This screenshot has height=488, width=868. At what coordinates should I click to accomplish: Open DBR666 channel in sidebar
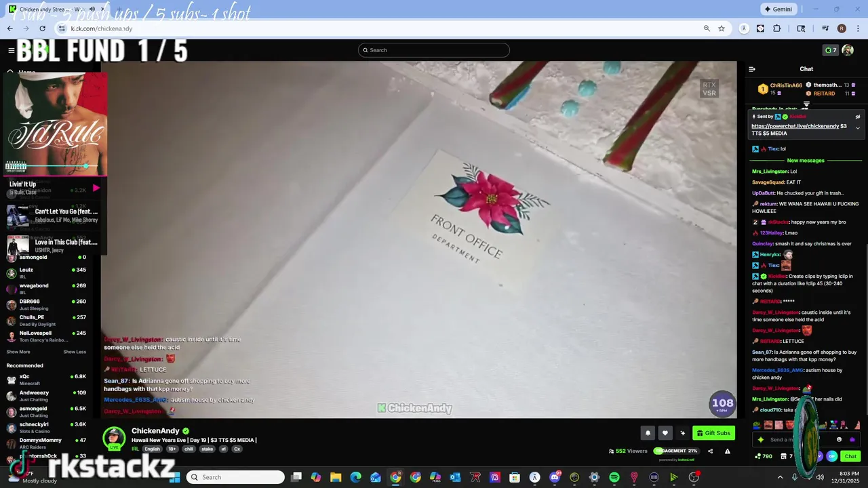point(46,304)
